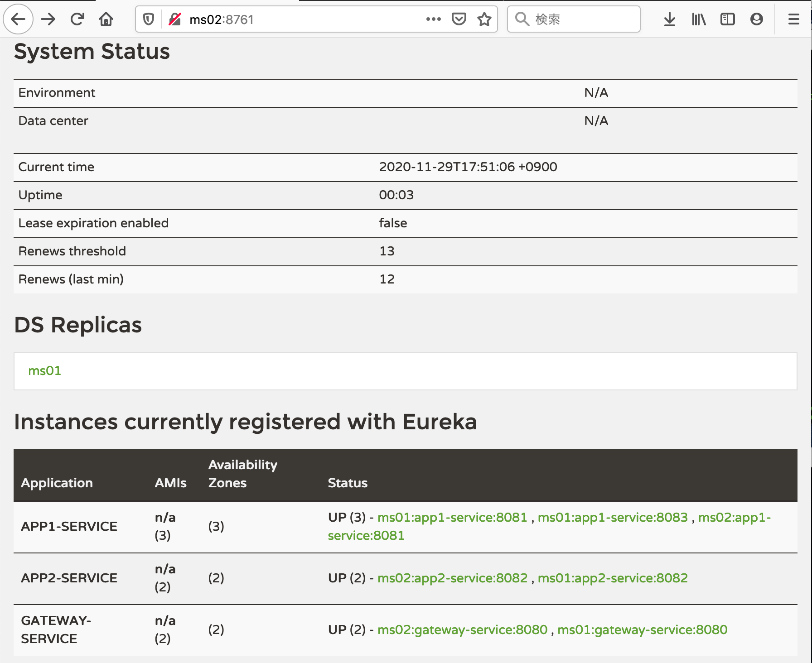This screenshot has width=812, height=663.
Task: Open the Firefox account menu
Action: tap(757, 19)
